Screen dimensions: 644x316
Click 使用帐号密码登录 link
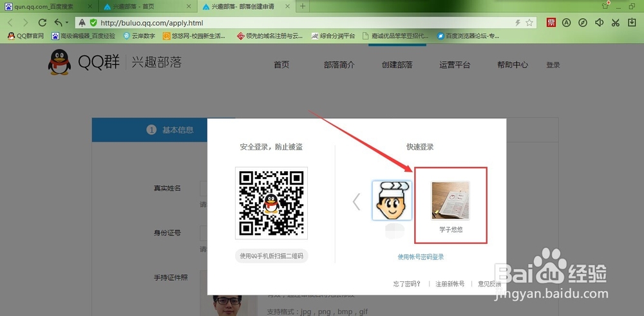point(421,257)
